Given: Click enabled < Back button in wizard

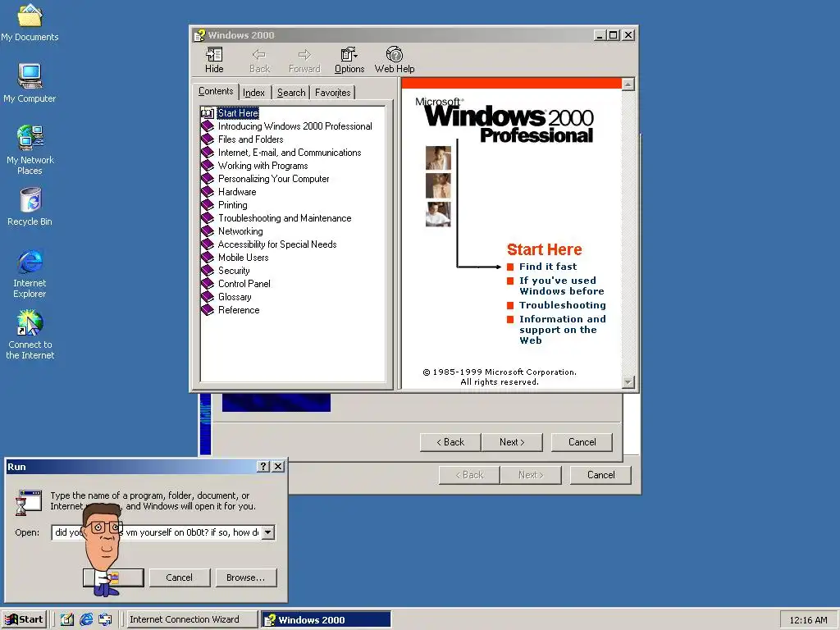Looking at the screenshot, I should click(450, 442).
